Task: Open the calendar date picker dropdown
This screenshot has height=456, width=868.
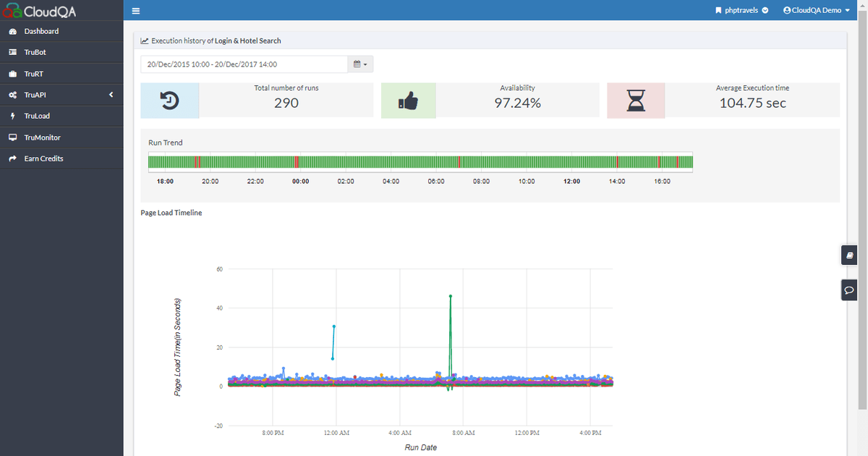Action: click(360, 64)
